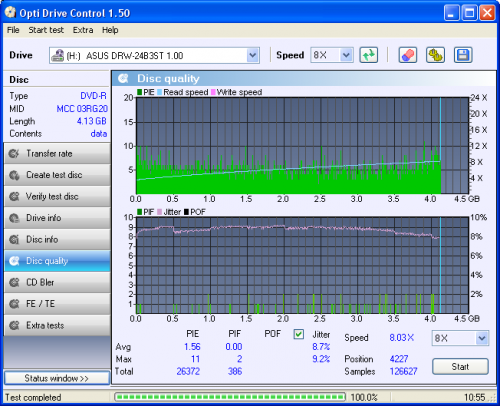500x406 pixels.
Task: Open the Start test menu
Action: 46,30
